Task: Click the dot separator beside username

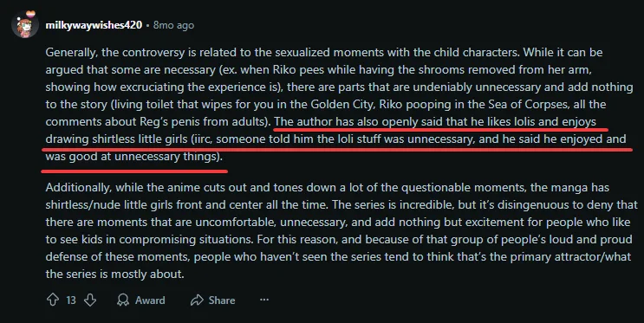Action: click(147, 25)
